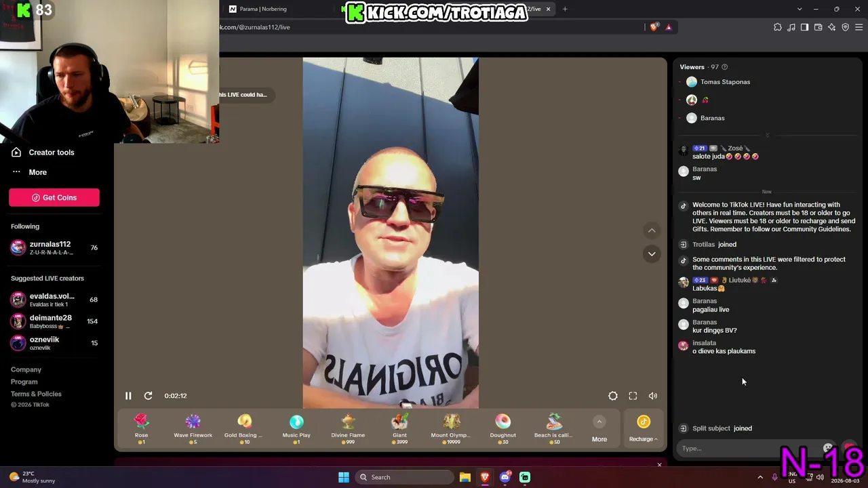Image resolution: width=868 pixels, height=488 pixels.
Task: Open Brave browser from the taskbar
Action: 485,477
